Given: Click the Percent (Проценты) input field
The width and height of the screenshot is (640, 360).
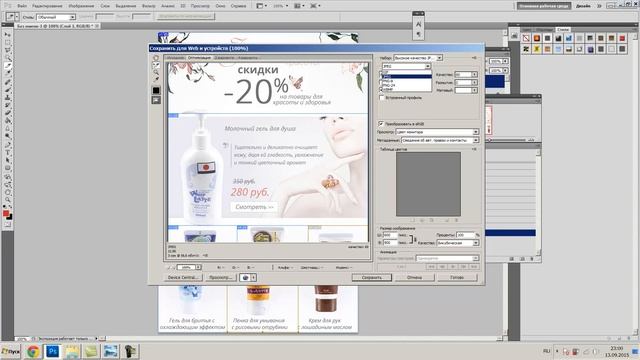Looking at the screenshot, I should click(465, 236).
